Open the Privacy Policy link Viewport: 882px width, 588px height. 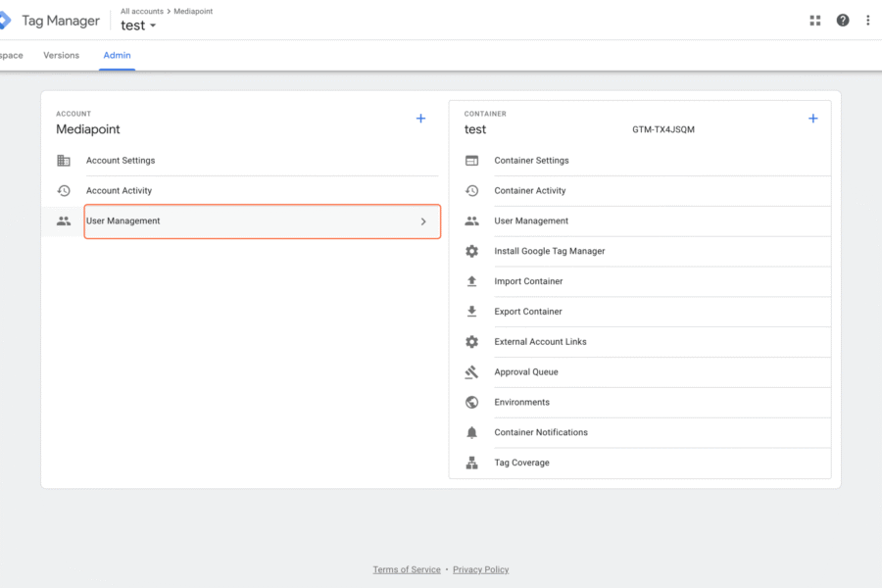pos(481,569)
